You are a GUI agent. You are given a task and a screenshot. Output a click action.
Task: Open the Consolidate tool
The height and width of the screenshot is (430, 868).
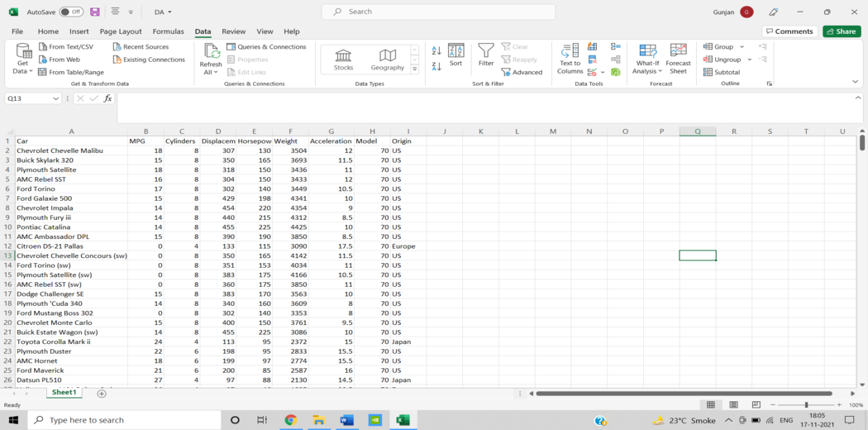(x=616, y=47)
